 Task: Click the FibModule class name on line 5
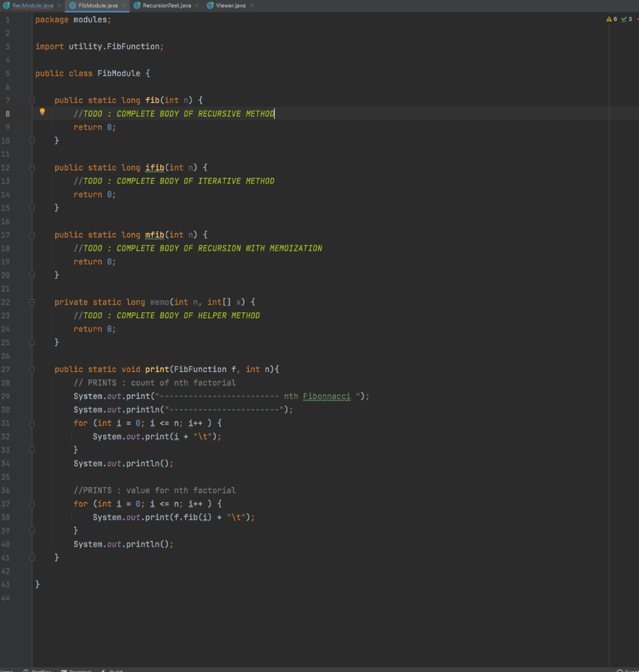pos(119,73)
